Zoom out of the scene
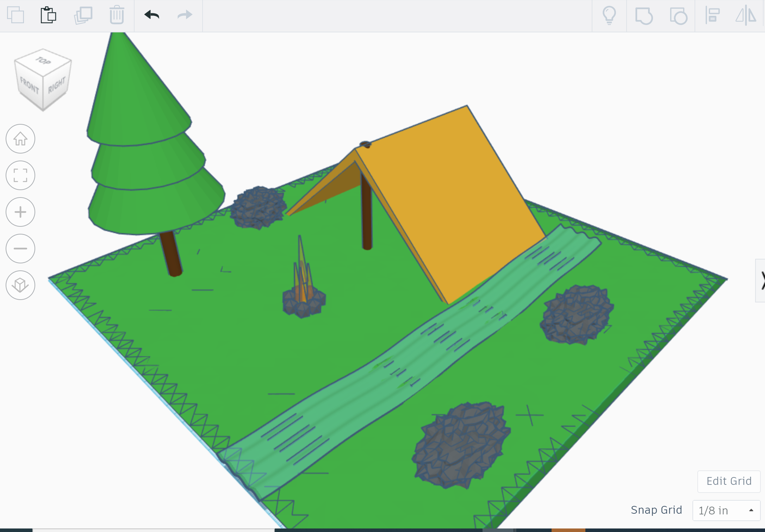 click(x=20, y=248)
